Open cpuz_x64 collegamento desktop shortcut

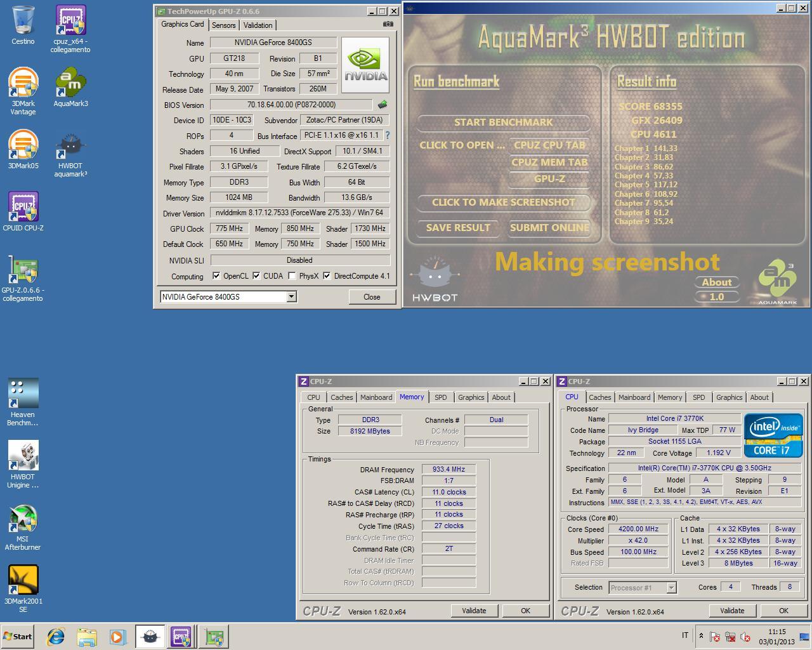[70, 29]
